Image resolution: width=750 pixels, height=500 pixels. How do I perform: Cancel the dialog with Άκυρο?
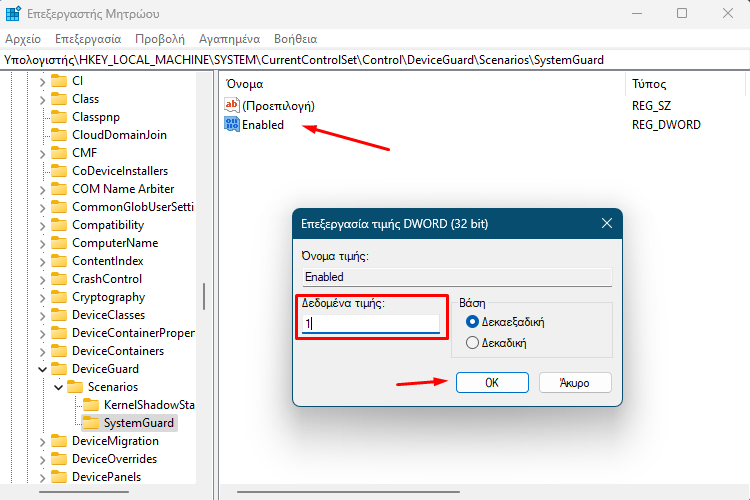pos(575,383)
